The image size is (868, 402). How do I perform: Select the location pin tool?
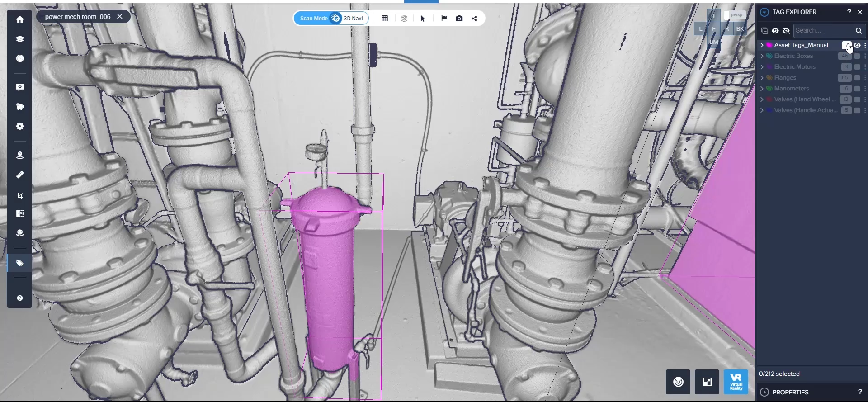tap(20, 155)
